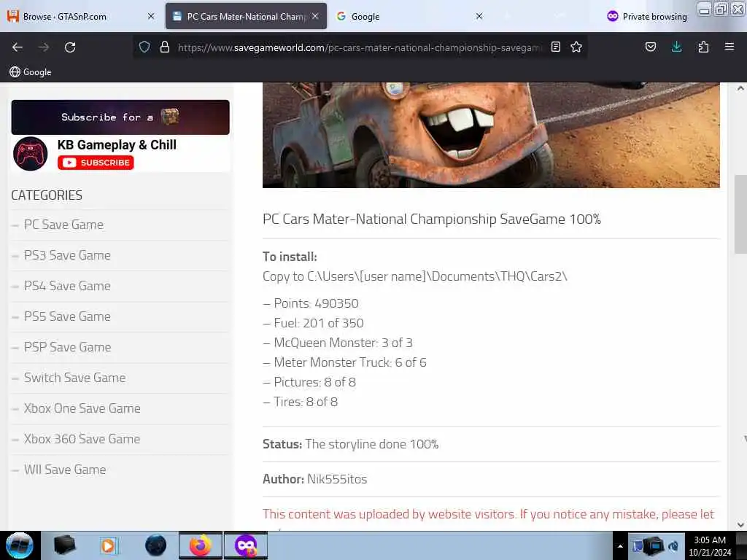This screenshot has width=747, height=560.
Task: Reload the current page
Action: click(70, 47)
